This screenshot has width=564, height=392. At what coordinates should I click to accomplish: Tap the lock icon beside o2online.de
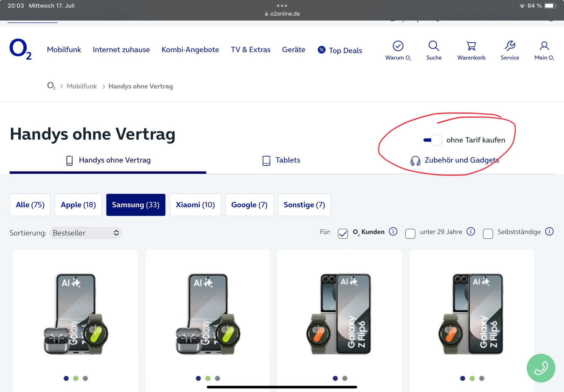pos(266,14)
